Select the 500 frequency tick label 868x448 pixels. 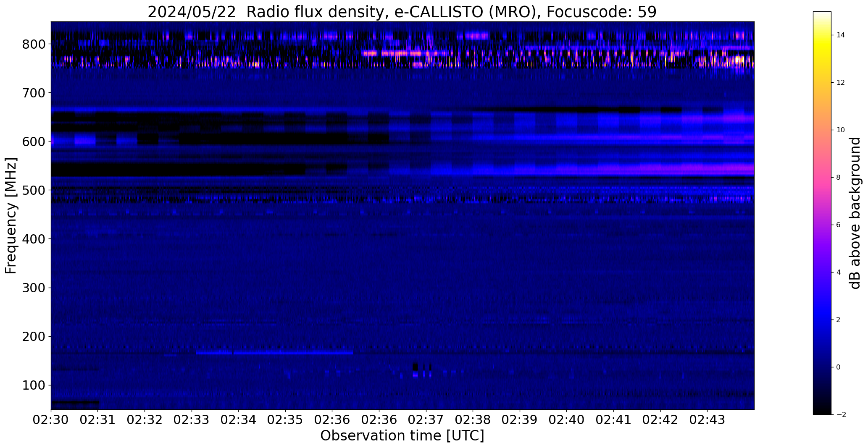34,190
